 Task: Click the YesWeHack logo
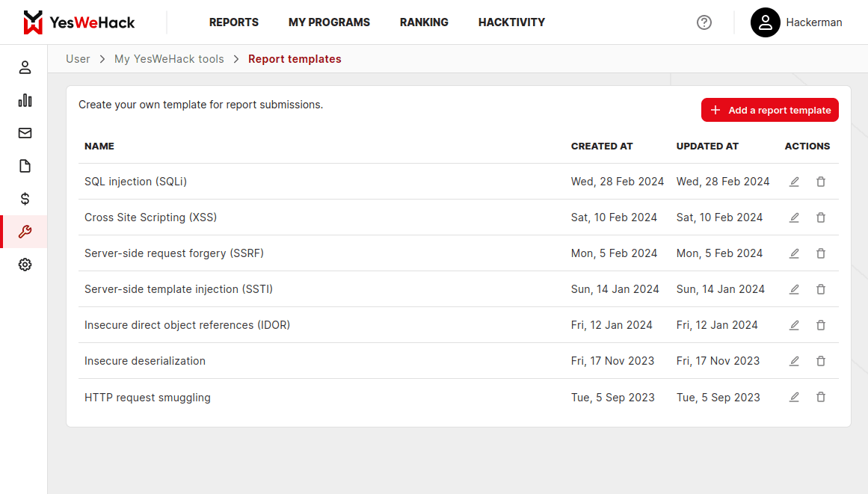[x=79, y=22]
